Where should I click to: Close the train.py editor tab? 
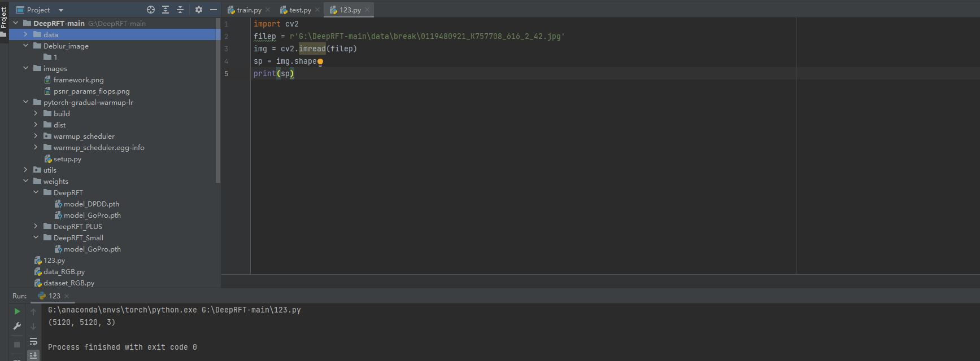268,10
